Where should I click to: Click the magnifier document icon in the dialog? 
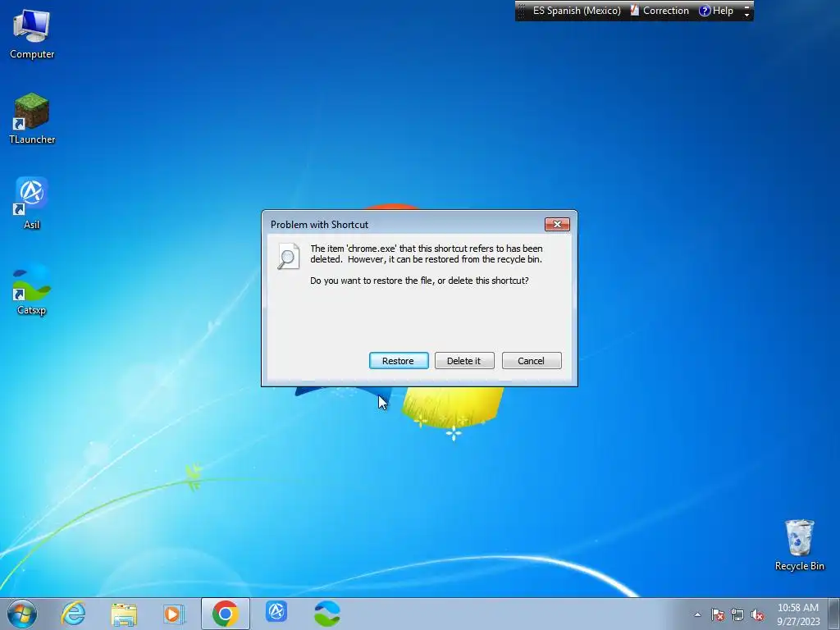click(x=288, y=256)
